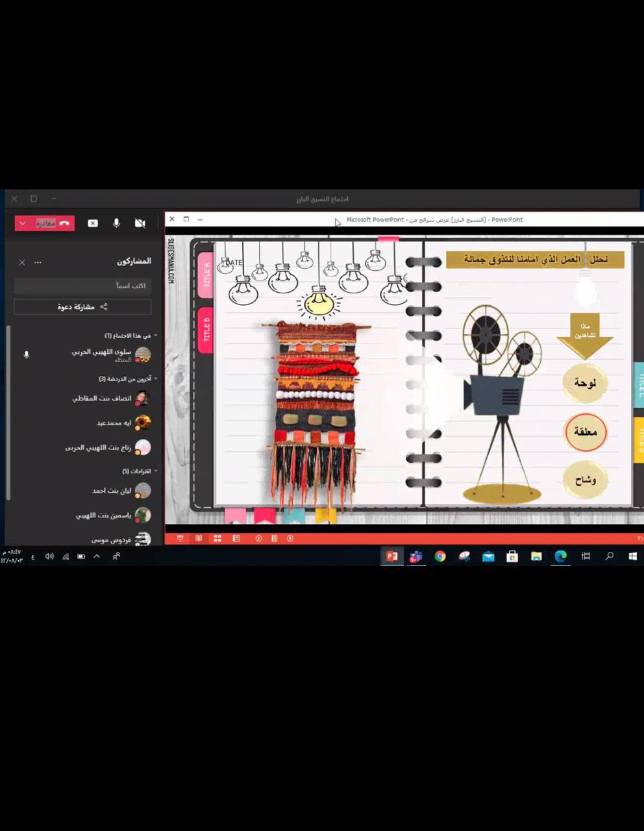
Task: Open the Wi-Fi network tray icon
Action: (x=66, y=556)
